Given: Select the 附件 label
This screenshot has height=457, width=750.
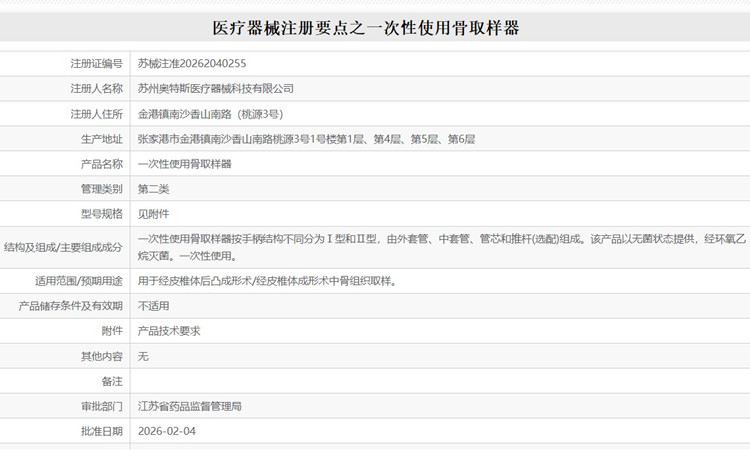Looking at the screenshot, I should pyautogui.click(x=112, y=330).
